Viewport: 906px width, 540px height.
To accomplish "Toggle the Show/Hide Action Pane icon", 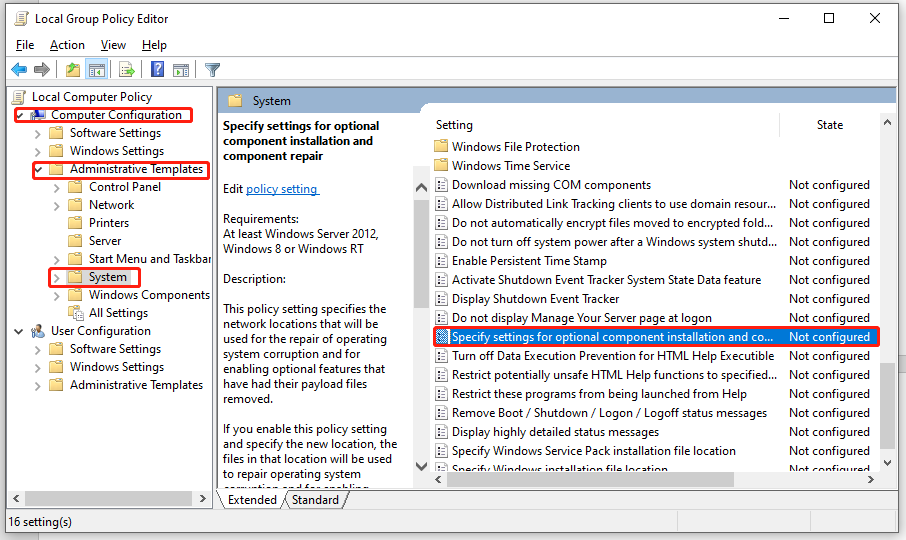I will pyautogui.click(x=181, y=70).
